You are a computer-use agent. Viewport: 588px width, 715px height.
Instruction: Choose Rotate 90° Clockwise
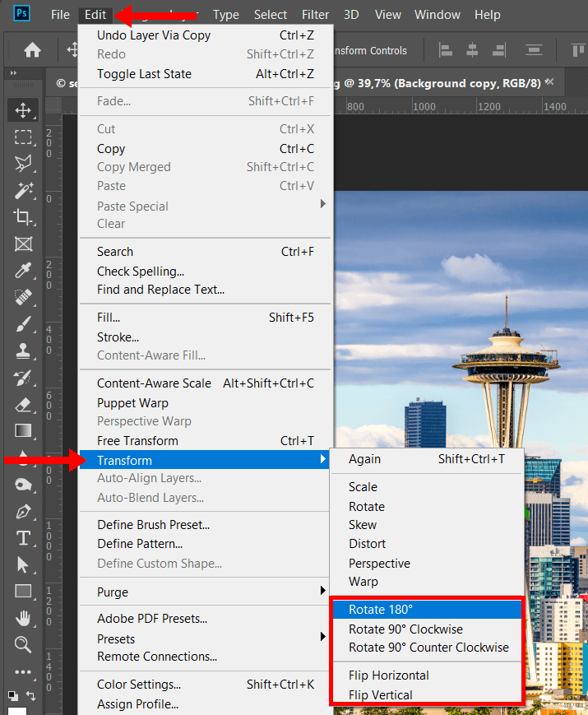[427, 629]
